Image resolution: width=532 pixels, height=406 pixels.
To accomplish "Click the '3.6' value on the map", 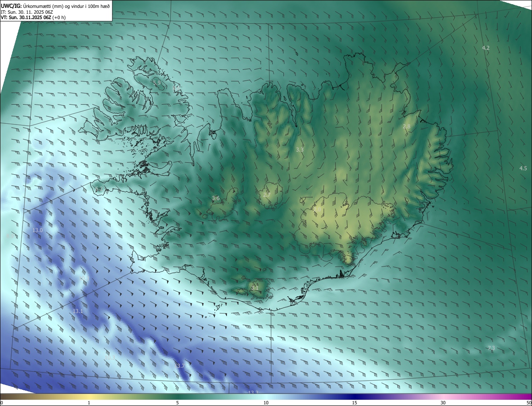I will [x=216, y=198].
